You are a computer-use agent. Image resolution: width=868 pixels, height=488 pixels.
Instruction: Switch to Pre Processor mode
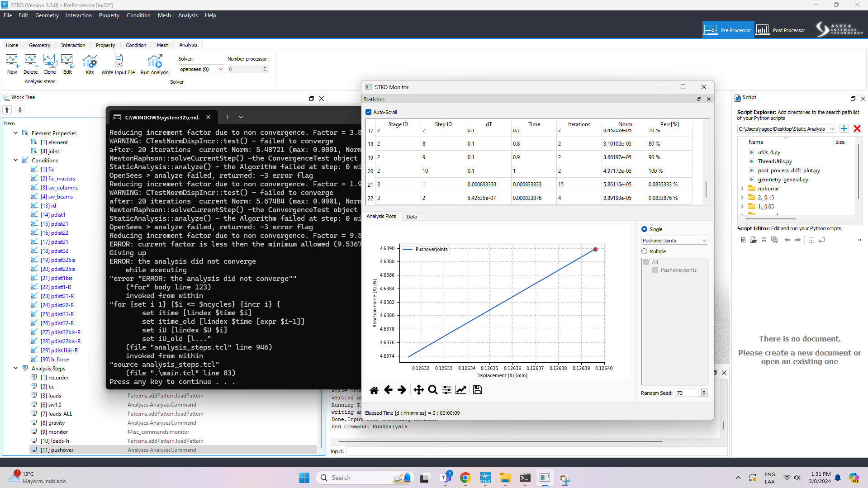pyautogui.click(x=728, y=30)
